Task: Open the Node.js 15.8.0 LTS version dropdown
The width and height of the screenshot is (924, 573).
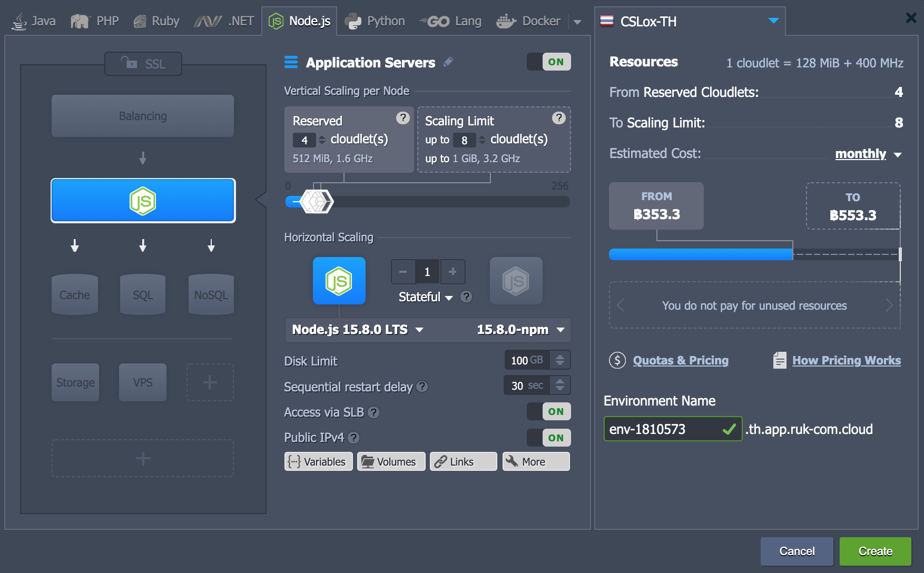Action: [357, 330]
